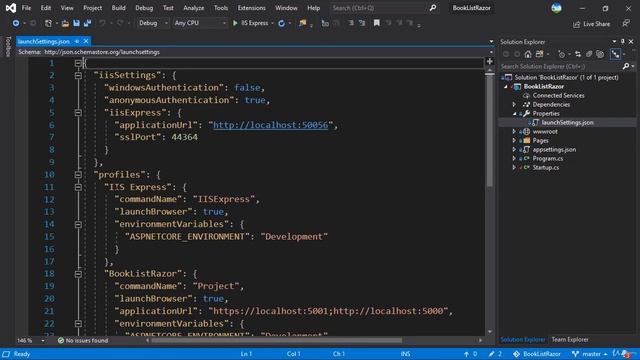Start IIS Express with green play button

tap(235, 23)
